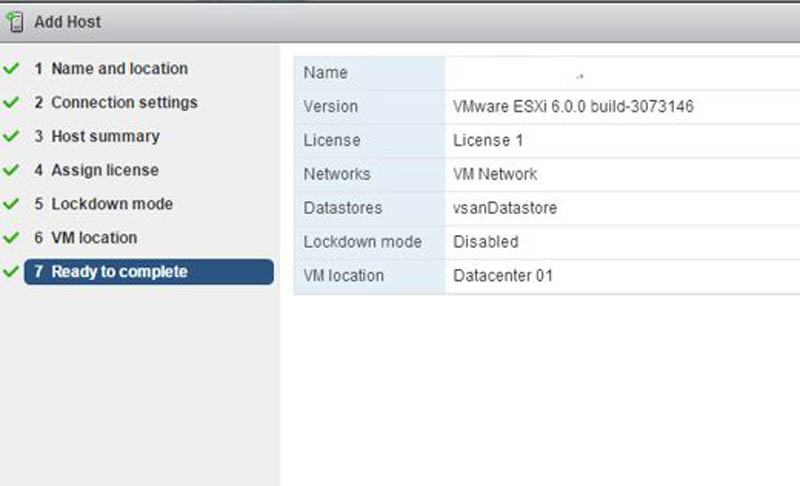
Task: Jump to step 3 Host summary
Action: click(x=104, y=137)
